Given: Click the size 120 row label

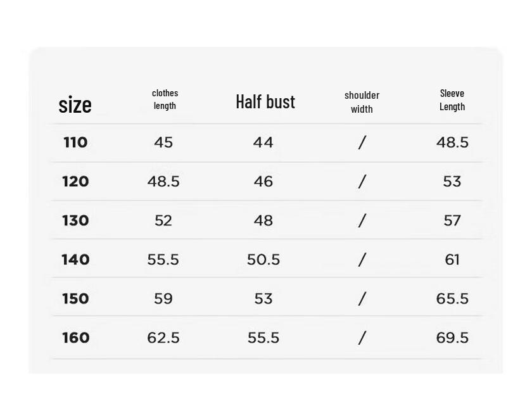Looking at the screenshot, I should pyautogui.click(x=75, y=181).
